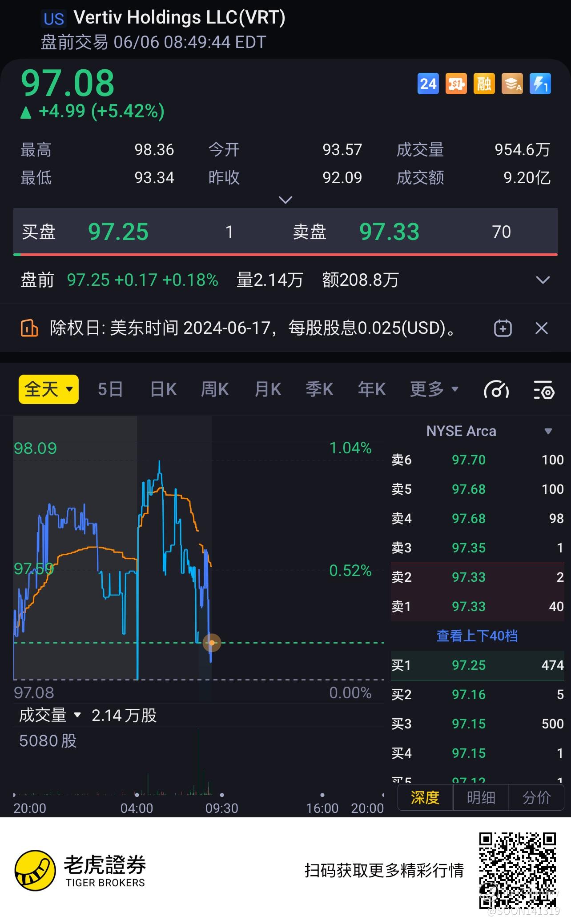Open chart display settings icon
571x924 pixels.
(544, 390)
